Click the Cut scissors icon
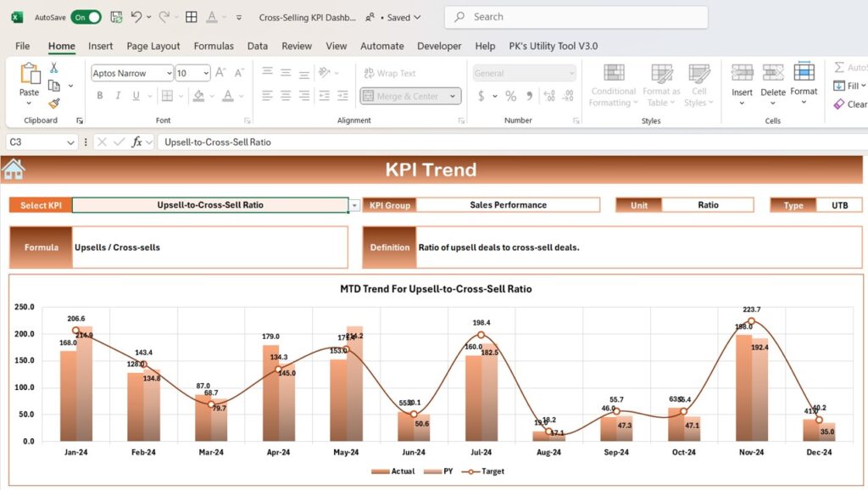 [53, 68]
